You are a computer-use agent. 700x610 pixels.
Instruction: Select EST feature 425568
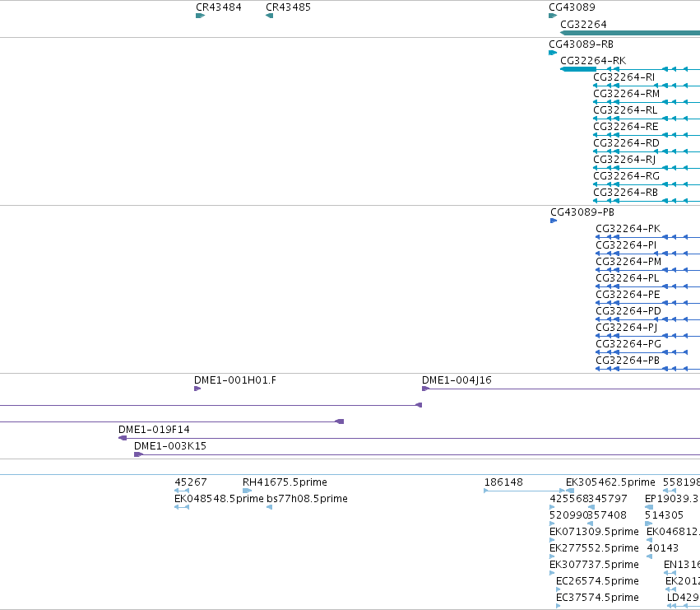tap(568, 499)
